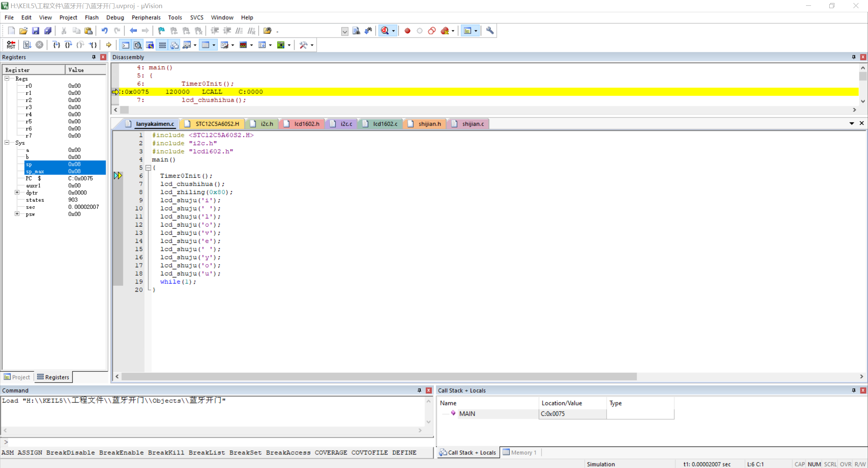
Task: Undo the last edit
Action: (x=104, y=31)
